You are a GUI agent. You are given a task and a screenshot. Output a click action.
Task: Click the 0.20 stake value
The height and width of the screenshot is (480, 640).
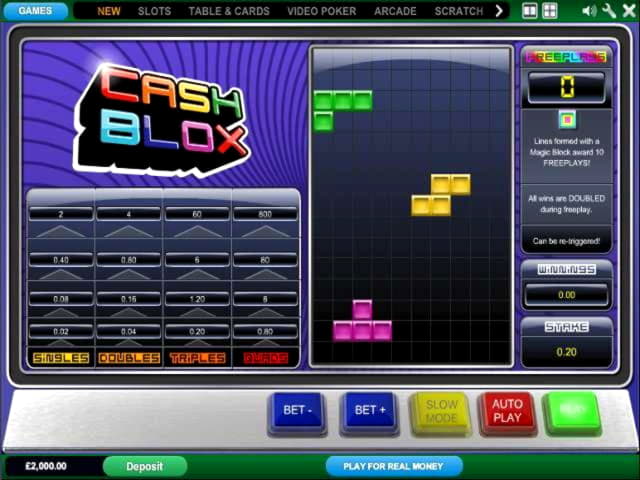567,352
